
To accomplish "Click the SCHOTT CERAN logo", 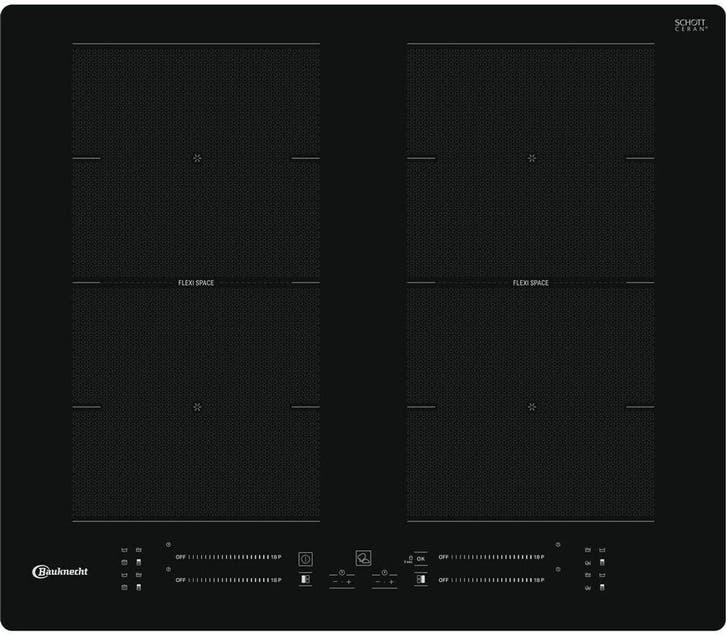I will point(690,25).
